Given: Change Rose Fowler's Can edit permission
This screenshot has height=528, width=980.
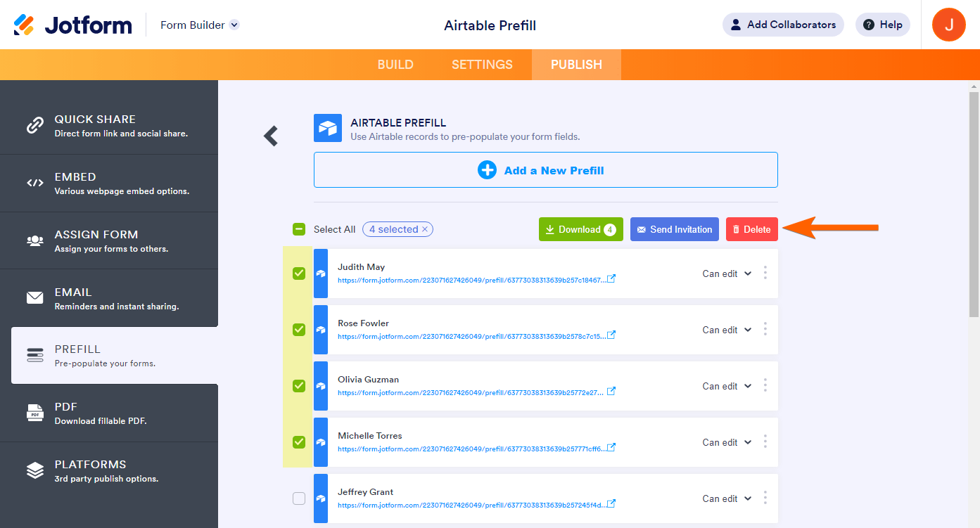Looking at the screenshot, I should tap(727, 330).
